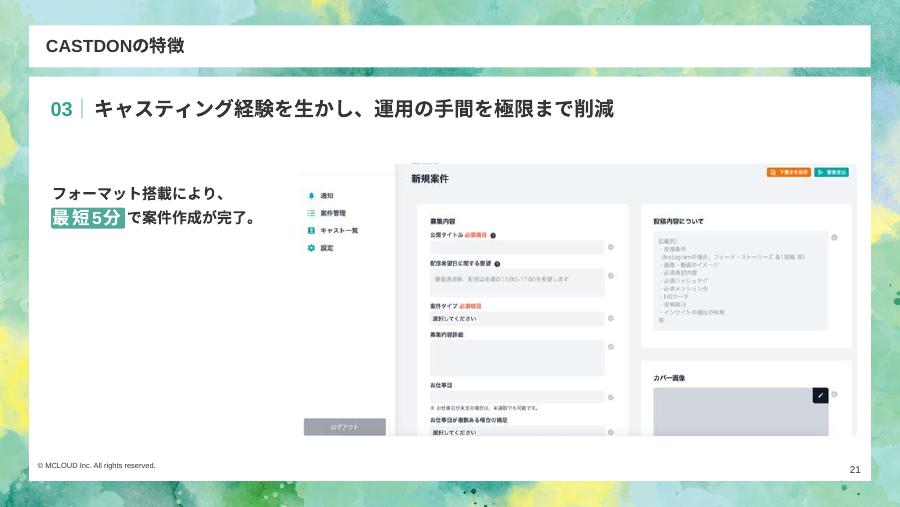The width and height of the screenshot is (900, 507).
Task: Open the 案件タイプ 選択してください dropdown
Action: click(517, 319)
